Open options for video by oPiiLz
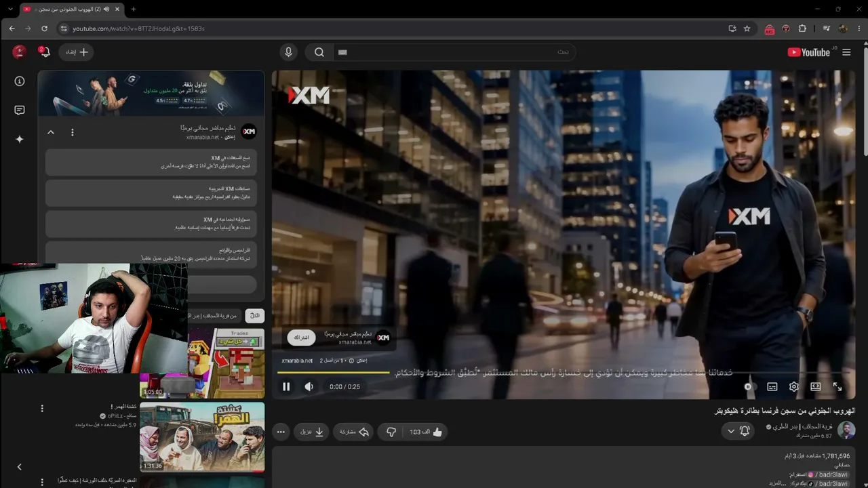This screenshot has width=868, height=488. pos(42,409)
